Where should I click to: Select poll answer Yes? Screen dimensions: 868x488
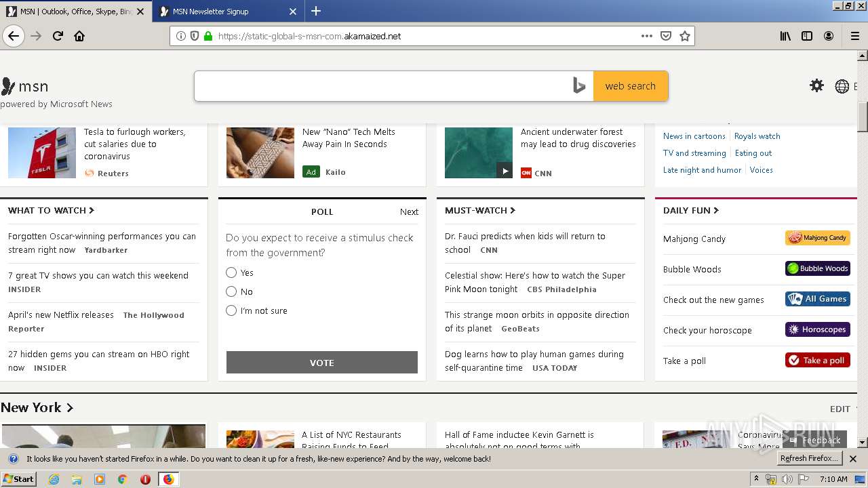231,272
